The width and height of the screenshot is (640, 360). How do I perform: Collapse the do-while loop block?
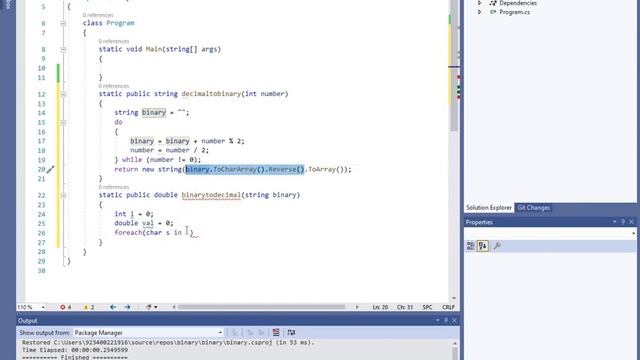click(63, 122)
